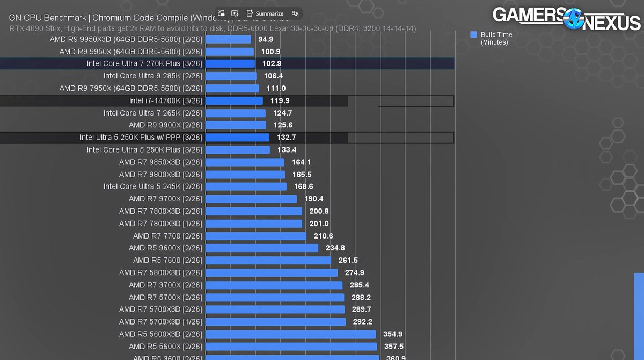This screenshot has height=360, width=644.
Task: Click the AMD R7 9700X label
Action: click(166, 198)
